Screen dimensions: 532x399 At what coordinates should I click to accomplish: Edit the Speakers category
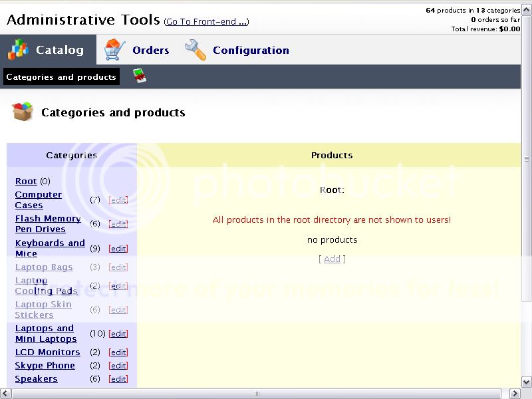pyautogui.click(x=118, y=378)
